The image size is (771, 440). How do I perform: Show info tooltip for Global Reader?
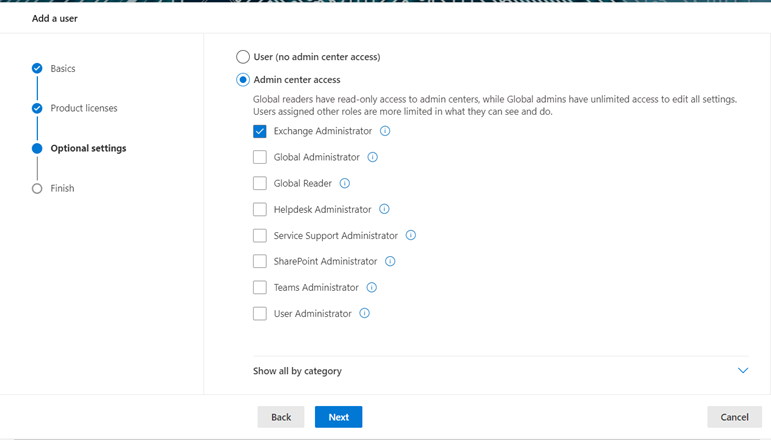point(345,183)
